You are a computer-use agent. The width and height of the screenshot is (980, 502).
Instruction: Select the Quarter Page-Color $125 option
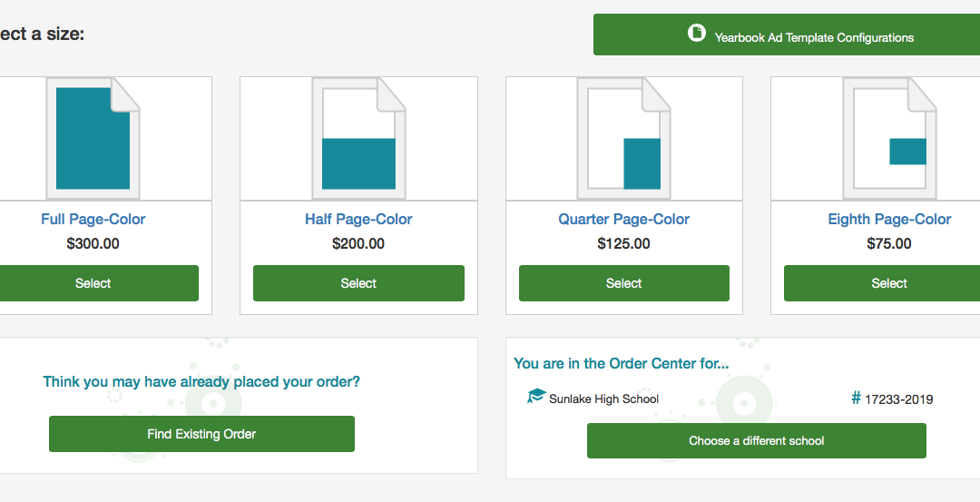623,283
